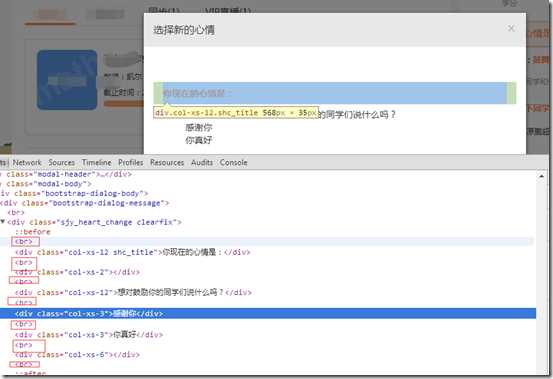Select the highlighted col-xs-3 感谢你 div line
The image size is (553, 379).
[268, 313]
